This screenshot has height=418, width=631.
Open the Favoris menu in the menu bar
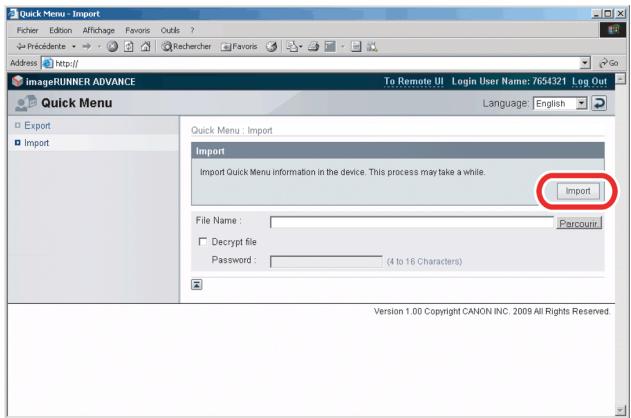[137, 30]
